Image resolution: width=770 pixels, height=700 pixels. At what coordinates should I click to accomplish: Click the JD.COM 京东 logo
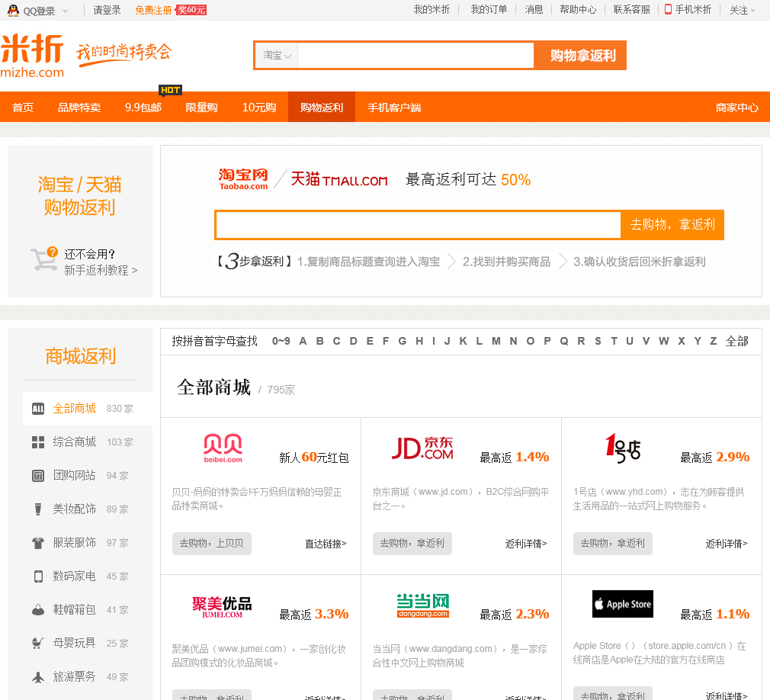(x=422, y=448)
